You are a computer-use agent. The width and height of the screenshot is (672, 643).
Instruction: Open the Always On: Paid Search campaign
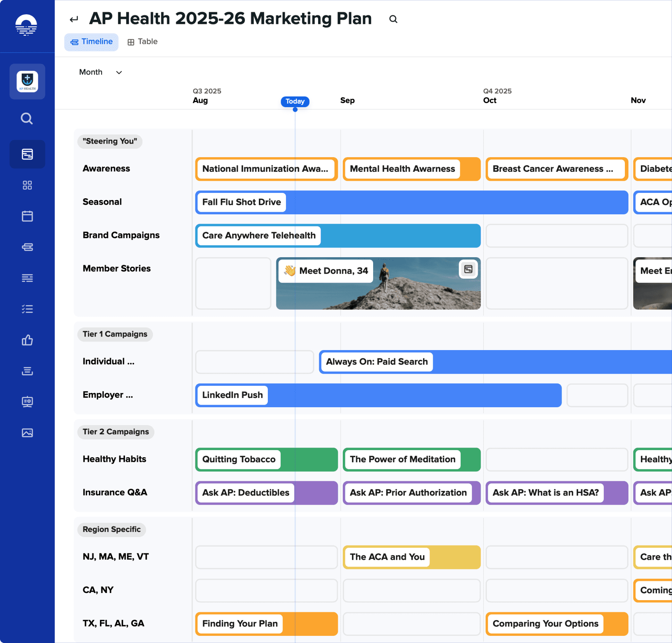[x=376, y=362]
